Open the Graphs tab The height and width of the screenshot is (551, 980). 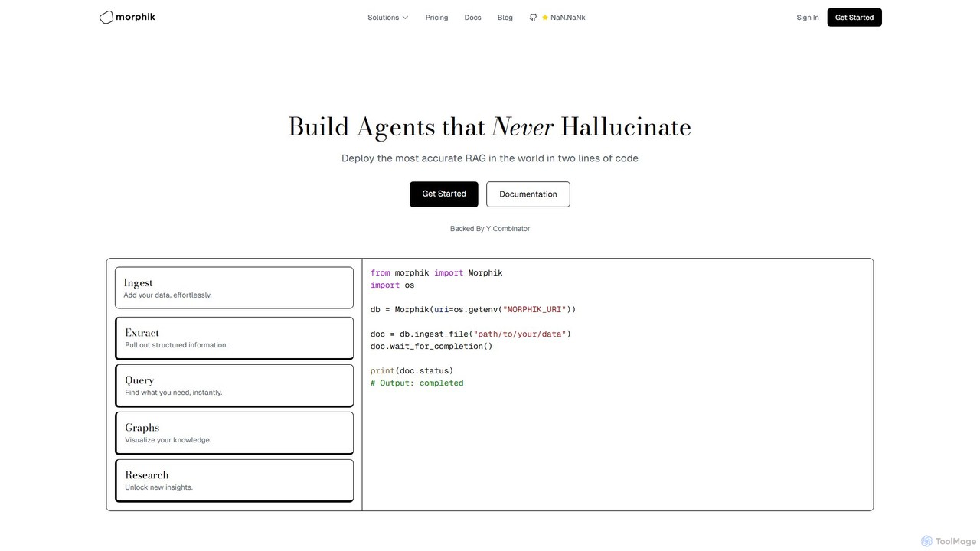(234, 432)
